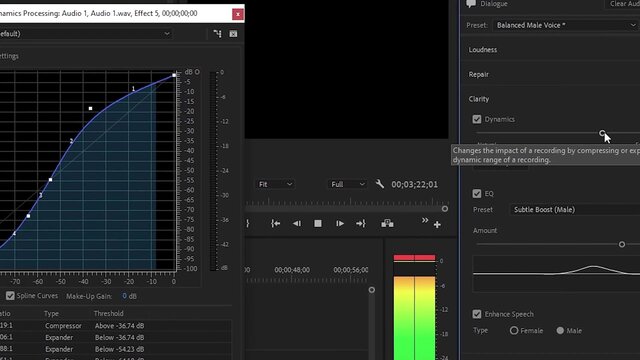This screenshot has width=640, height=360.
Task: Click the program monitor zoom scrollbar end handle
Action: tap(445, 209)
